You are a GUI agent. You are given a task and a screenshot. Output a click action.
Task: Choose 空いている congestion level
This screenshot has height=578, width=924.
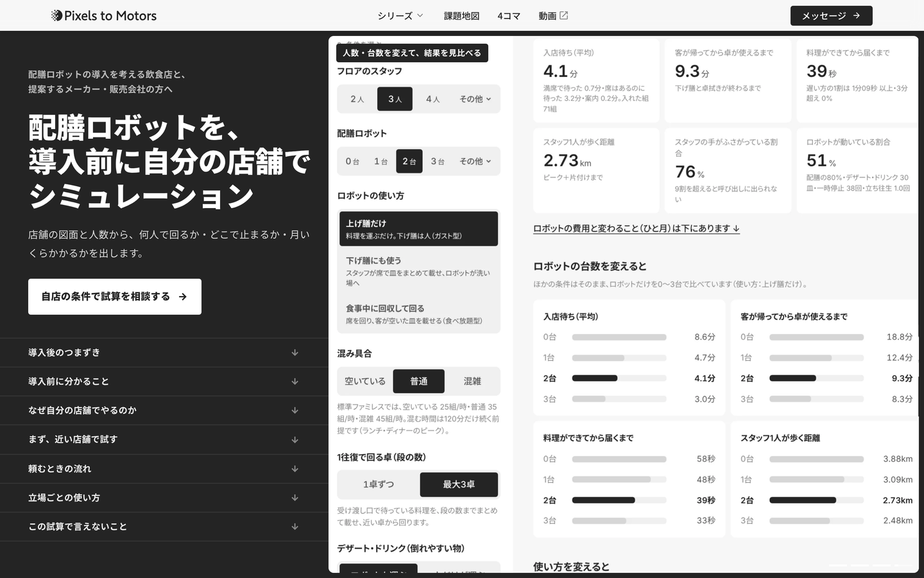pyautogui.click(x=365, y=381)
